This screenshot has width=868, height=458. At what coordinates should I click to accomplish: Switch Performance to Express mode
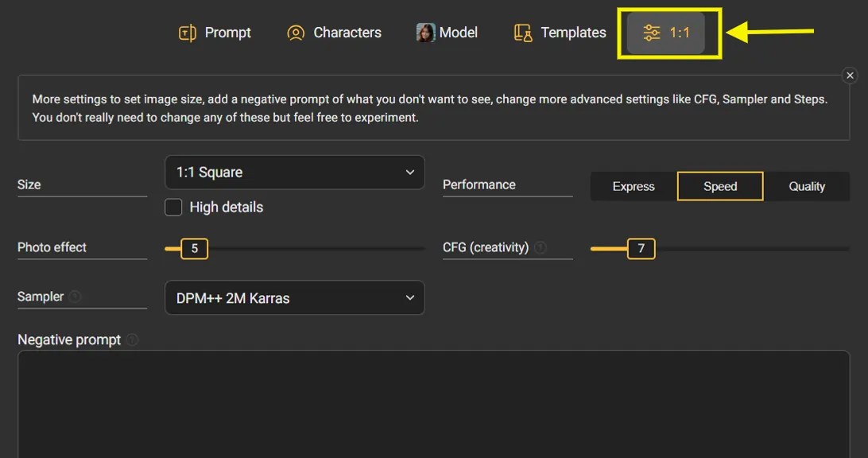(x=632, y=186)
